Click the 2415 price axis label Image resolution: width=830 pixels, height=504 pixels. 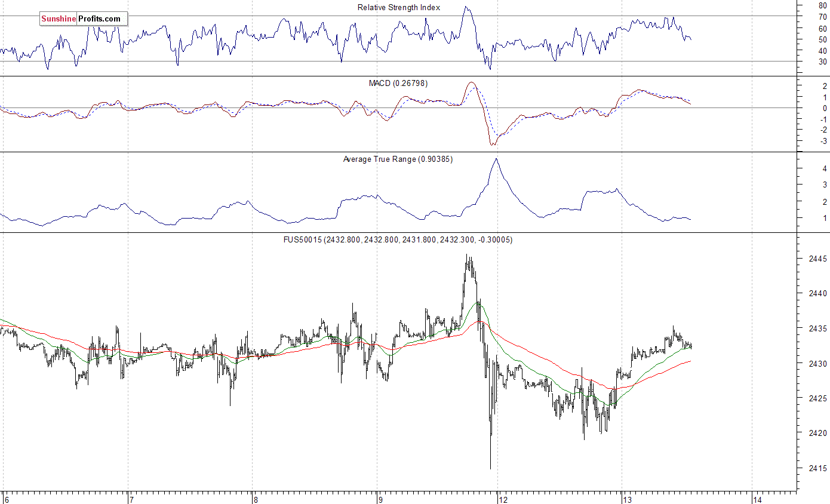[x=817, y=468]
